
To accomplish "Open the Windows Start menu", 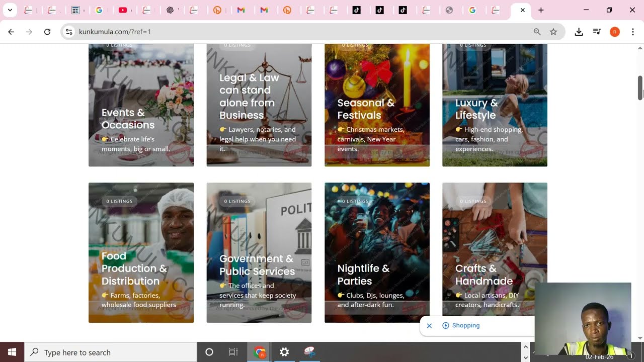I will click(x=12, y=352).
